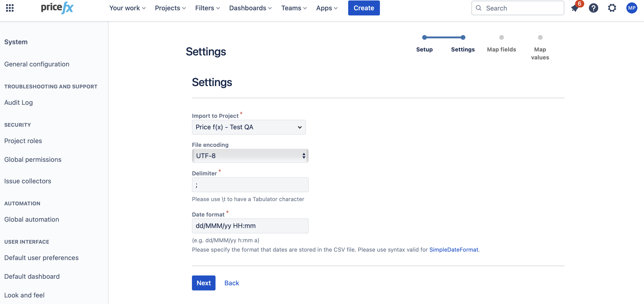Click the Pricefx logo

(57, 8)
